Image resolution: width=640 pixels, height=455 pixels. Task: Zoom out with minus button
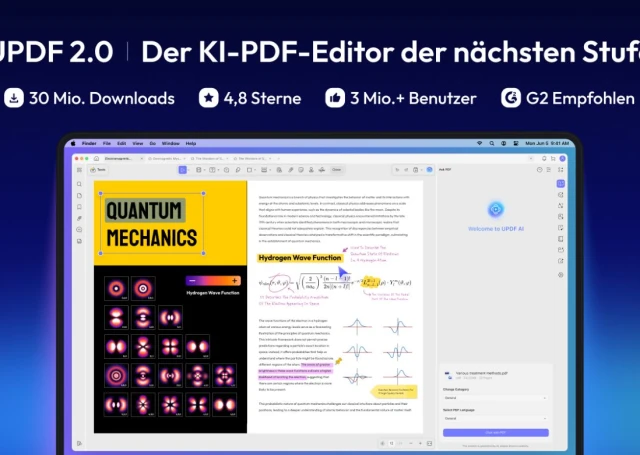click(x=411, y=443)
